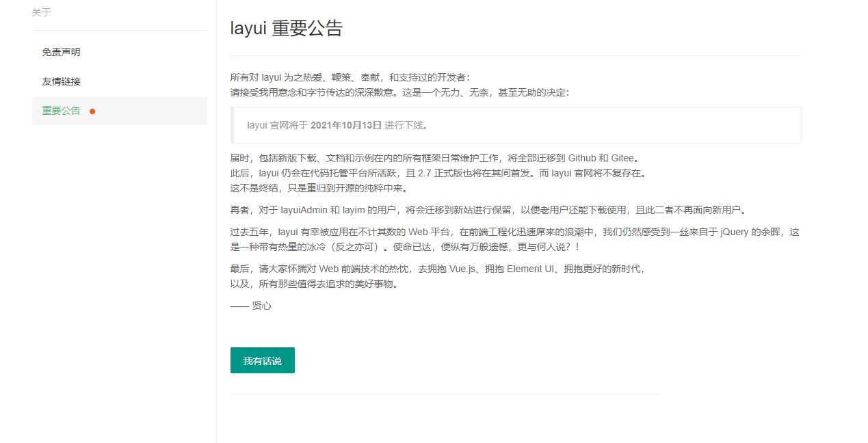The height and width of the screenshot is (443, 868).
Task: Click the orange dot beside 重要公告
Action: (x=92, y=111)
